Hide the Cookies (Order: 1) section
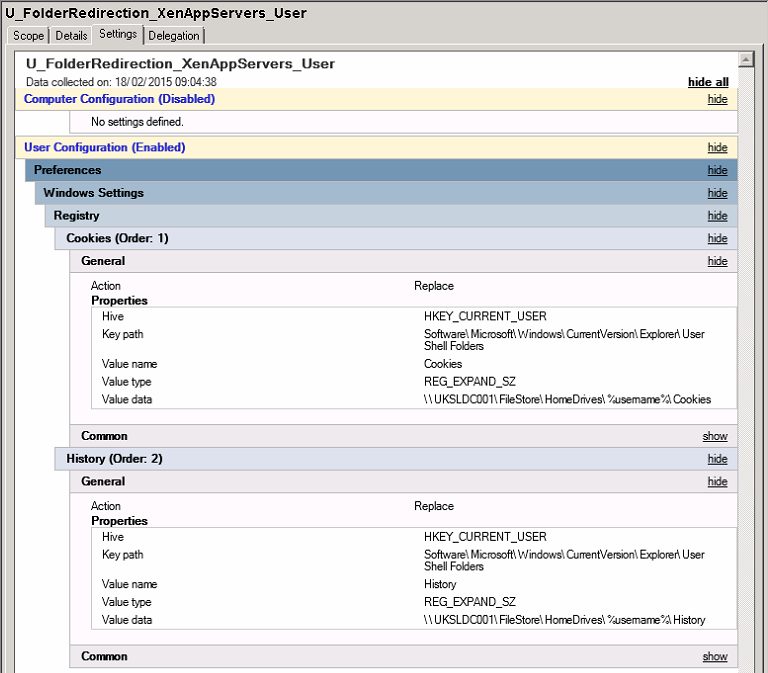 (717, 239)
